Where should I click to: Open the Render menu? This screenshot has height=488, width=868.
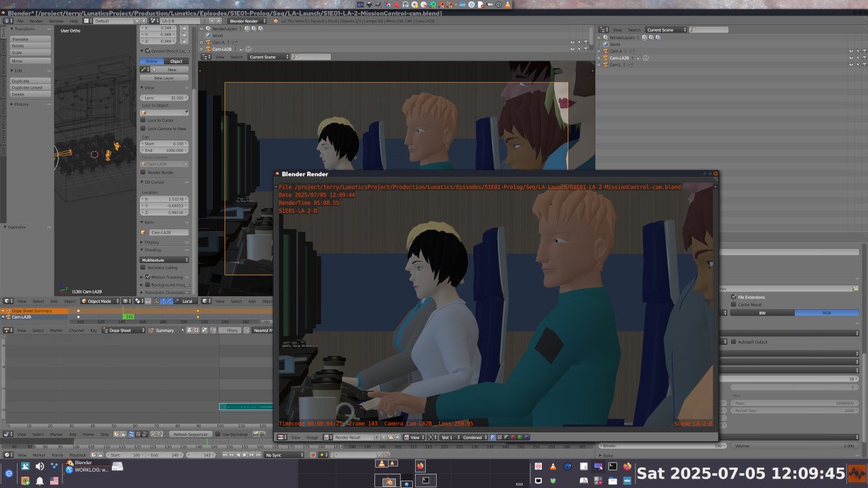point(36,21)
